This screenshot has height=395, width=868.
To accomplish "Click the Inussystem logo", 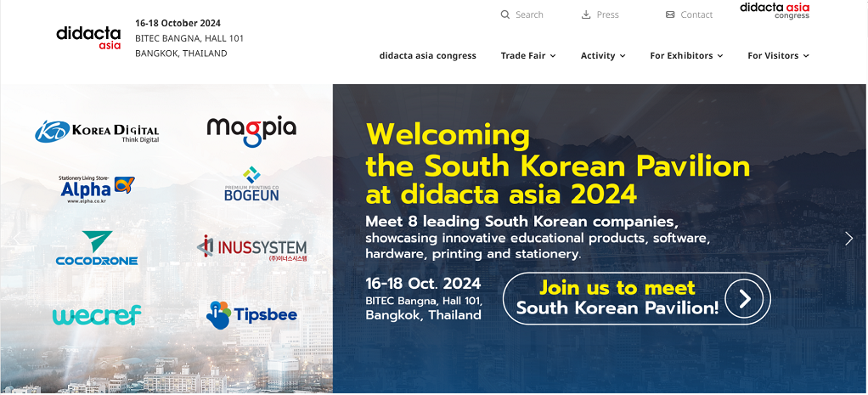I will click(x=252, y=248).
